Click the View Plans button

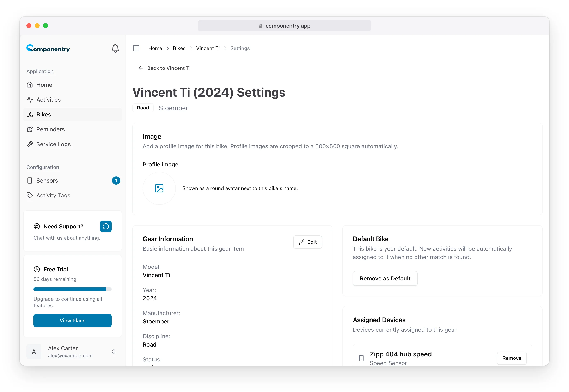[x=73, y=321]
